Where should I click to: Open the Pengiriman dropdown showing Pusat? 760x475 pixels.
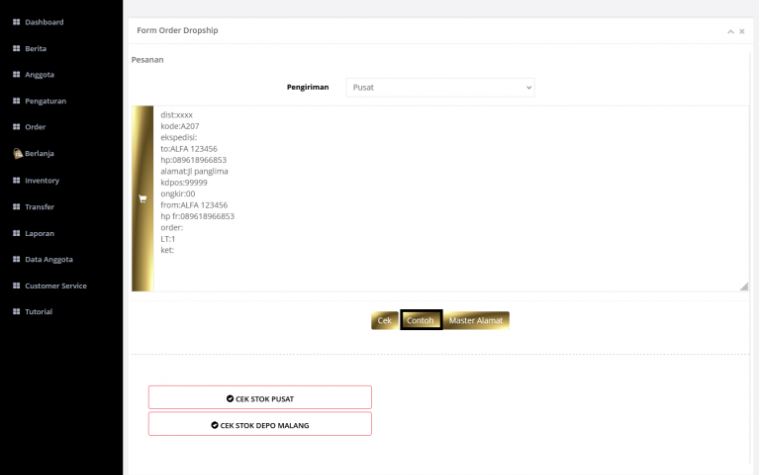coord(440,88)
